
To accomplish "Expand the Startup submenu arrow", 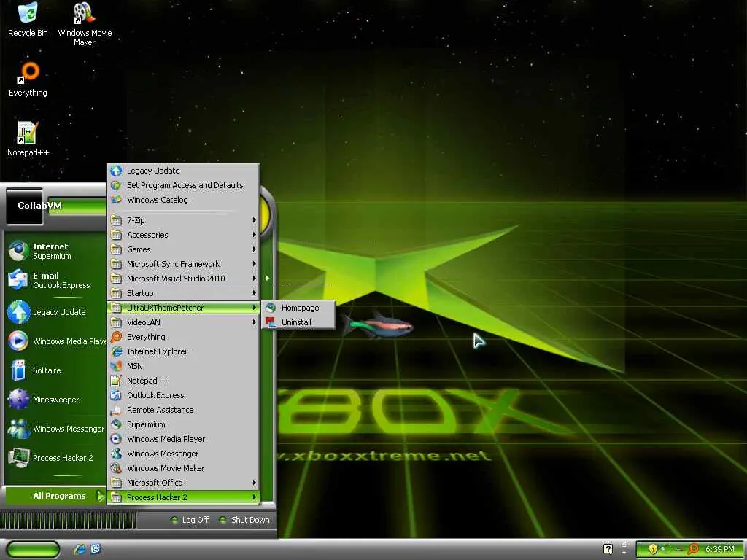I will point(255,293).
